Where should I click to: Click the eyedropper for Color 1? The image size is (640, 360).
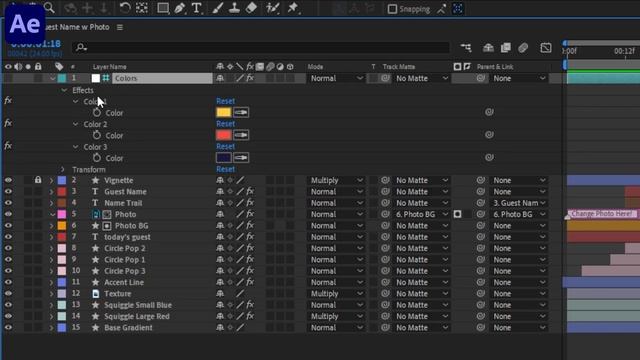[x=241, y=112]
